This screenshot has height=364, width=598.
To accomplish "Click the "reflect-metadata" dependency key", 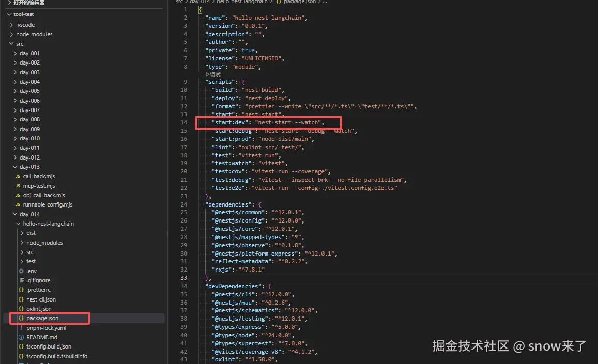I will click(242, 261).
